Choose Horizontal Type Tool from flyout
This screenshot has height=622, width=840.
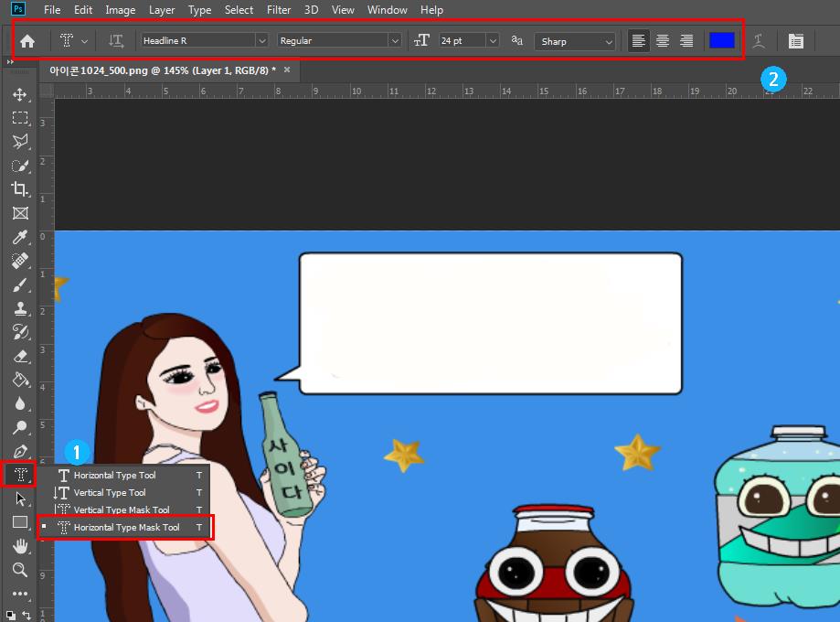click(114, 476)
